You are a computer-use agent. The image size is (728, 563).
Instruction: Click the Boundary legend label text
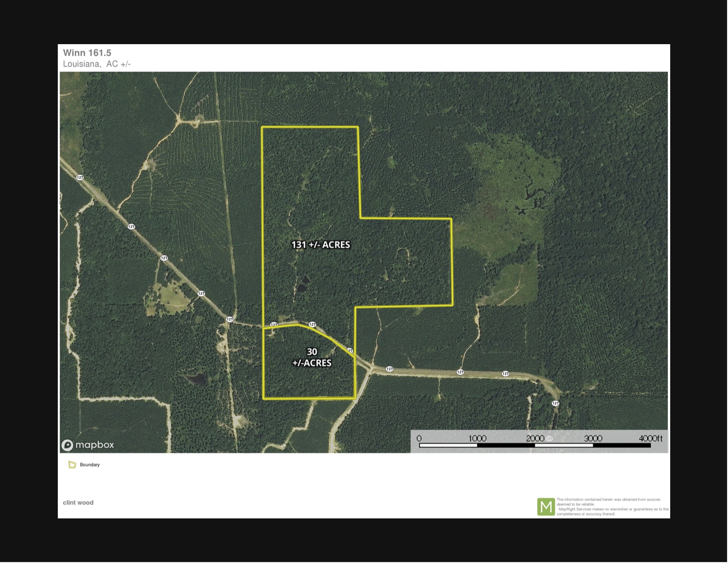[90, 465]
